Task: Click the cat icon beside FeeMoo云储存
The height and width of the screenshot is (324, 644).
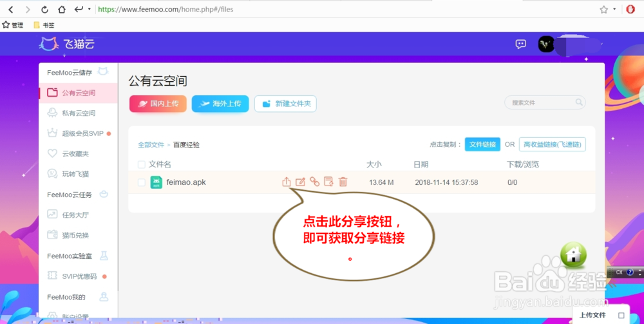Action: [x=102, y=72]
